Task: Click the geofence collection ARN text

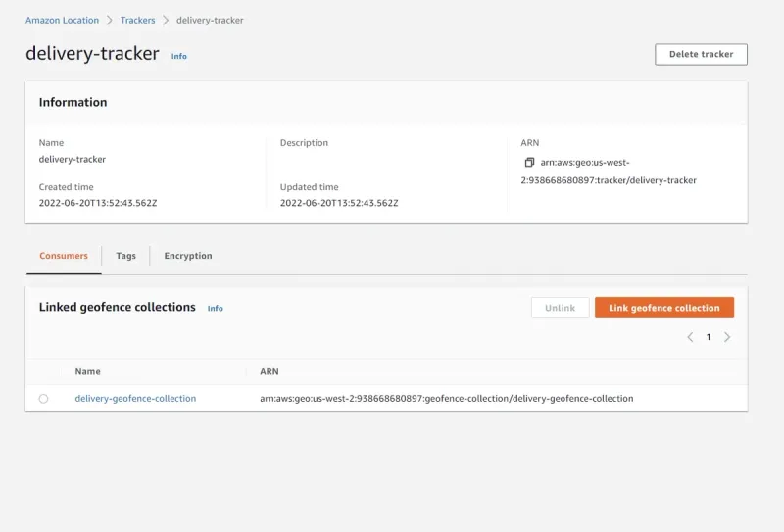Action: [447, 399]
